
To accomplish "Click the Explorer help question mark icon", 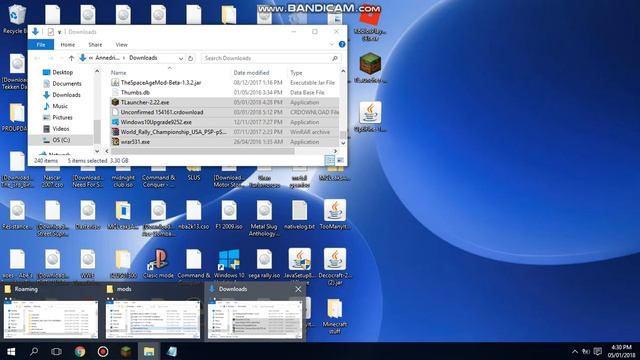I will tap(342, 44).
